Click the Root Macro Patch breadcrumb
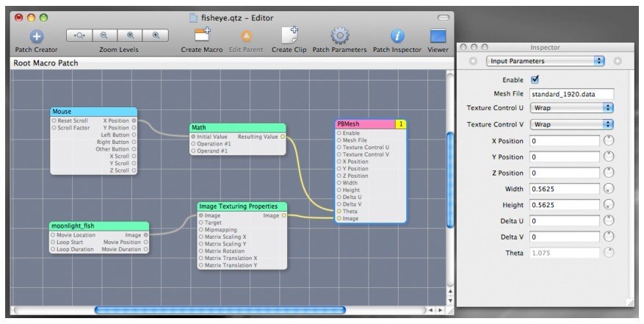This screenshot has width=644, height=324. pyautogui.click(x=46, y=63)
